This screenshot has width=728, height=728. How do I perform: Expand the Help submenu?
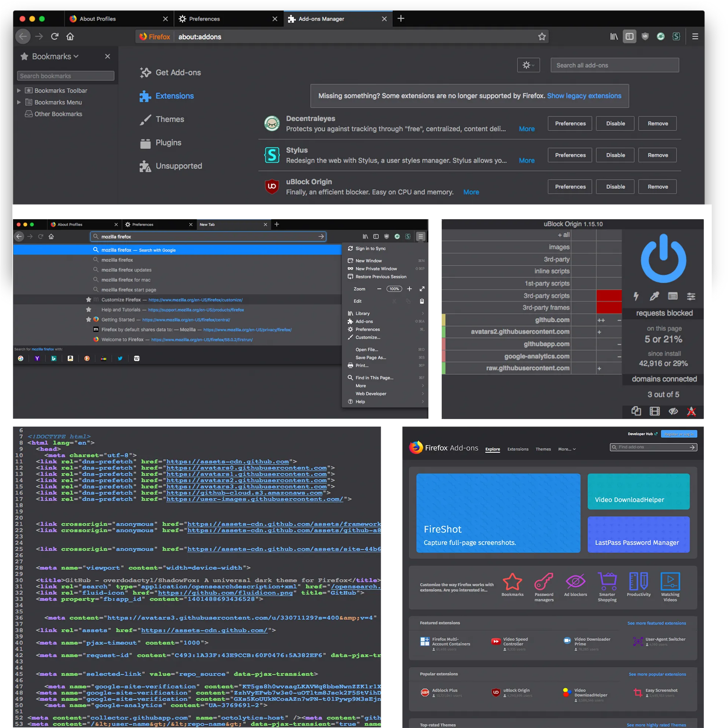[x=385, y=402]
